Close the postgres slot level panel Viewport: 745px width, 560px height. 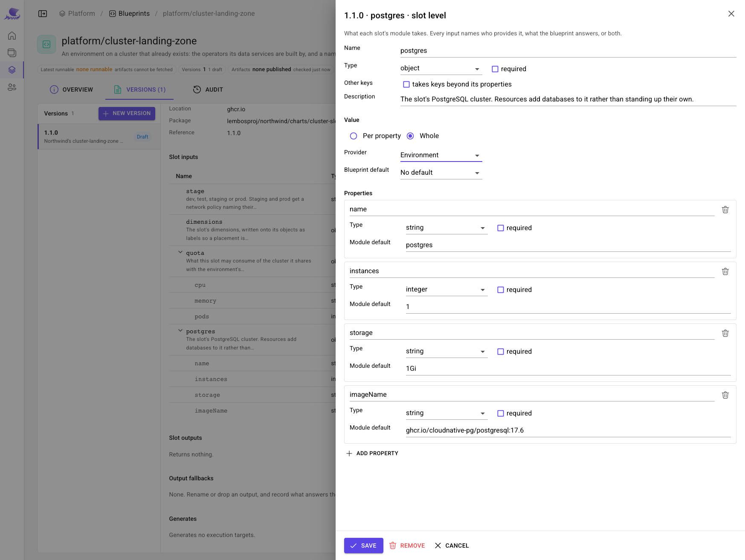click(731, 14)
